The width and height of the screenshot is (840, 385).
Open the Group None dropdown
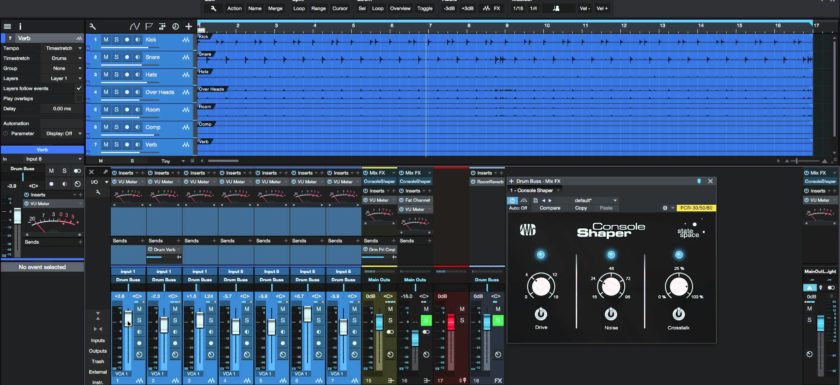pos(63,69)
